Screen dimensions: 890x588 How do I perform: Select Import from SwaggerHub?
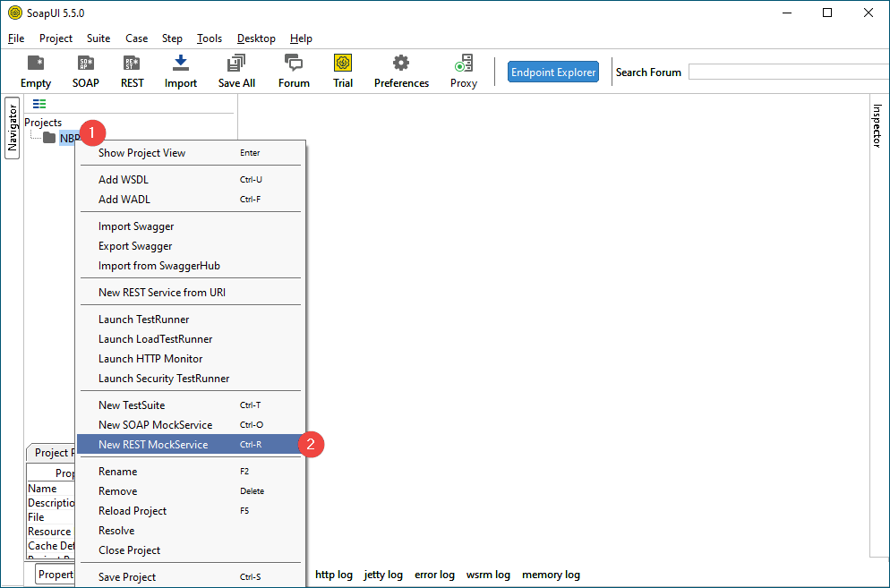click(190, 266)
